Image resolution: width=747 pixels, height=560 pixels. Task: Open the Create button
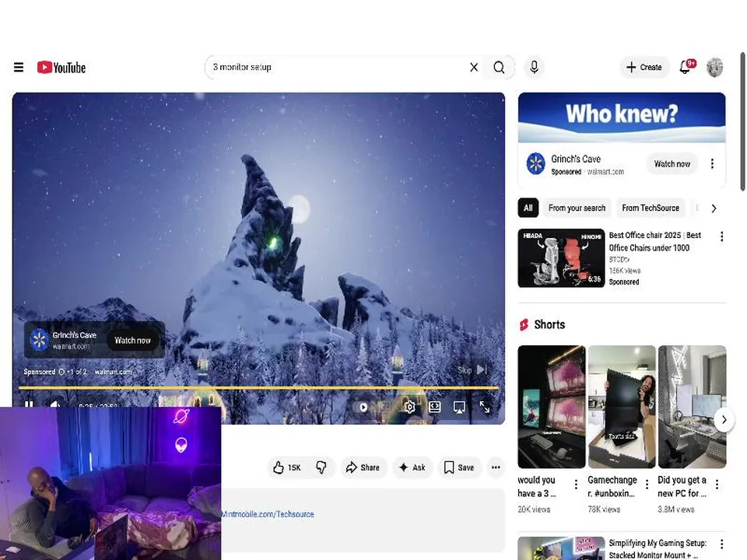point(644,67)
